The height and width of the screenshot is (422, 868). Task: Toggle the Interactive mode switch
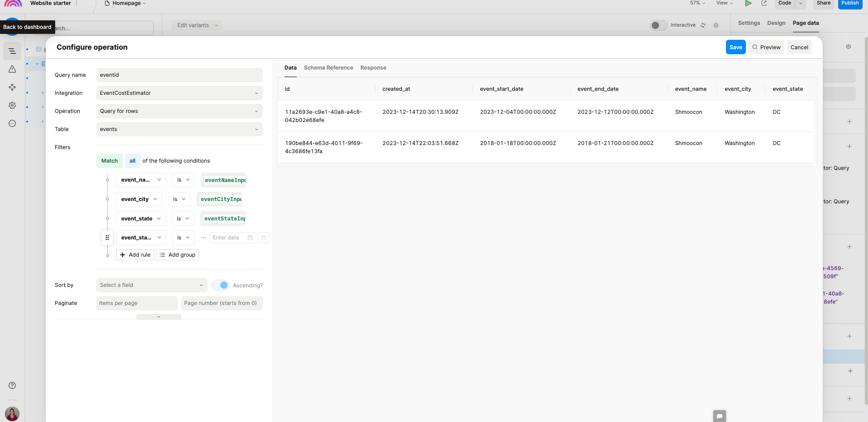659,25
